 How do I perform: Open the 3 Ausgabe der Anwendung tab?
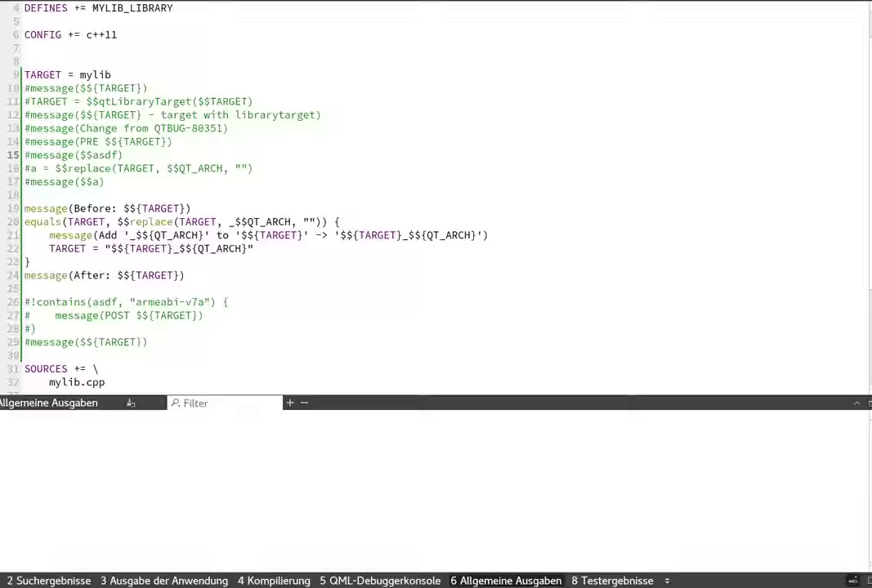(x=163, y=581)
